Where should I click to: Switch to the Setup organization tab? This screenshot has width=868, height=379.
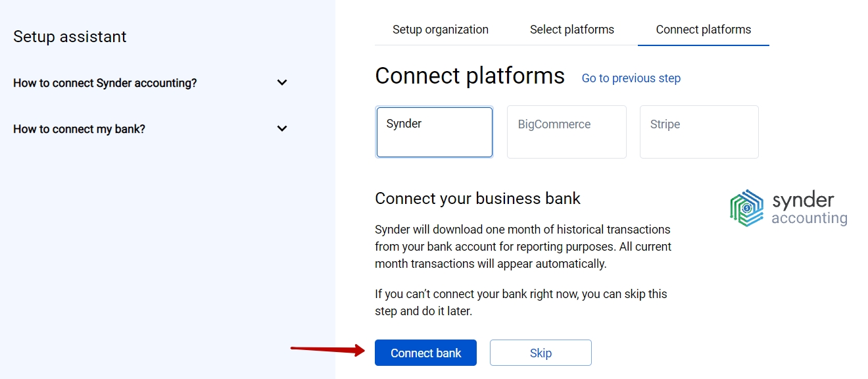click(441, 30)
